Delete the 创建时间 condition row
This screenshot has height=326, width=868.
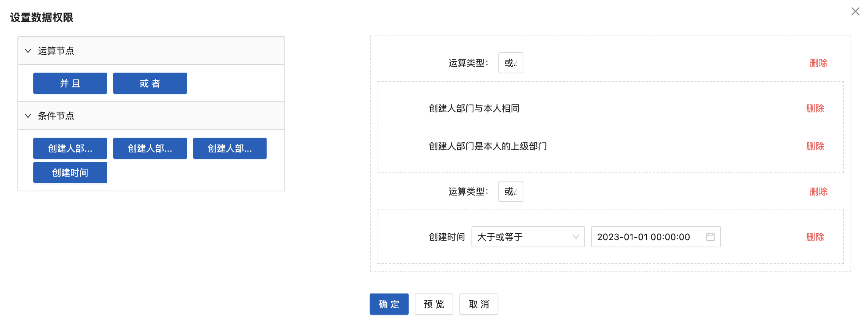[x=815, y=237]
